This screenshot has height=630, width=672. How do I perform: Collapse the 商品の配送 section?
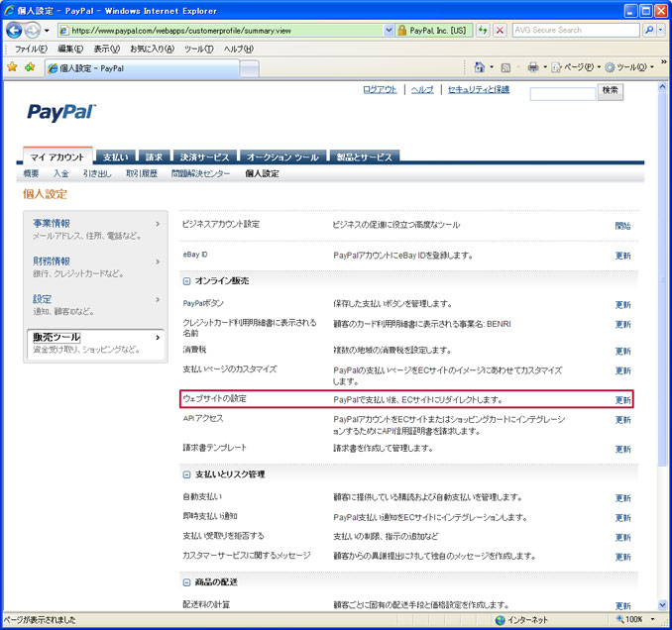[186, 582]
